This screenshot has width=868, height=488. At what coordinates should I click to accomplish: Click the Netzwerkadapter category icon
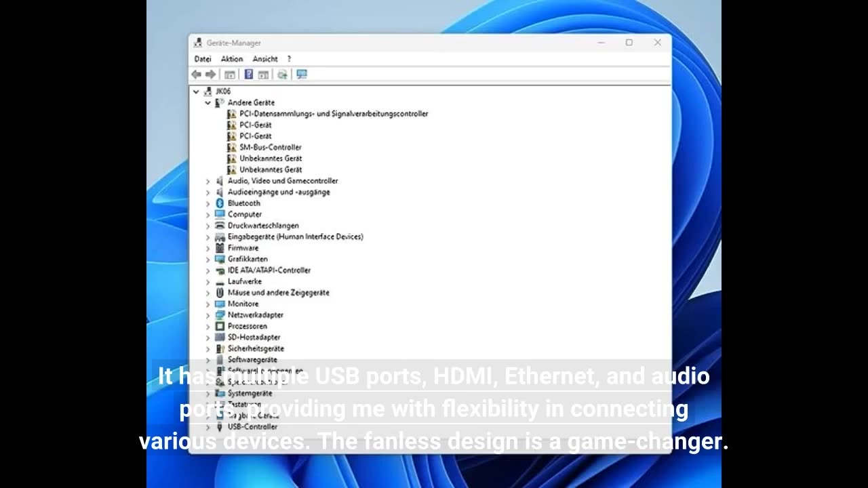[x=220, y=315]
